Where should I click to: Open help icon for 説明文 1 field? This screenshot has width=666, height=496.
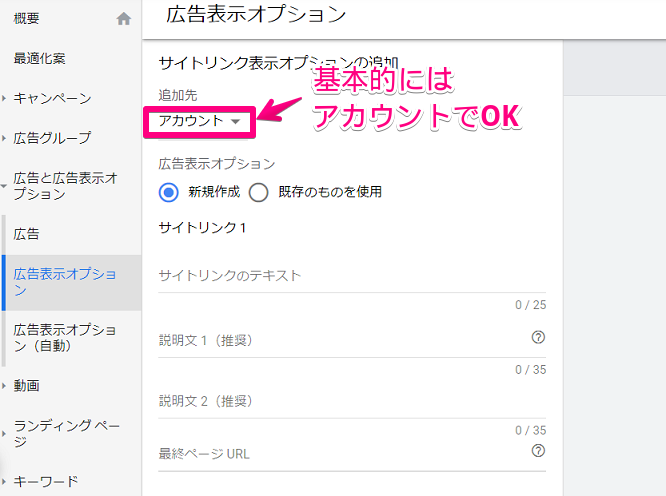(x=538, y=337)
